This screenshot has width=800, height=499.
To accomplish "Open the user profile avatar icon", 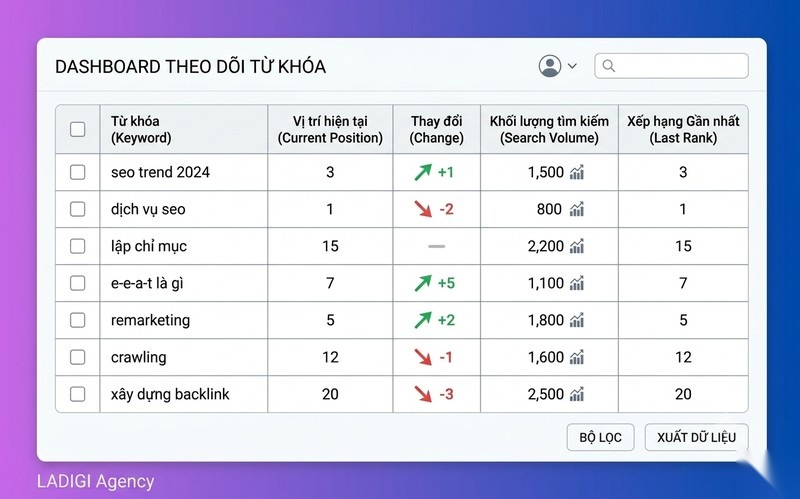I will [550, 66].
